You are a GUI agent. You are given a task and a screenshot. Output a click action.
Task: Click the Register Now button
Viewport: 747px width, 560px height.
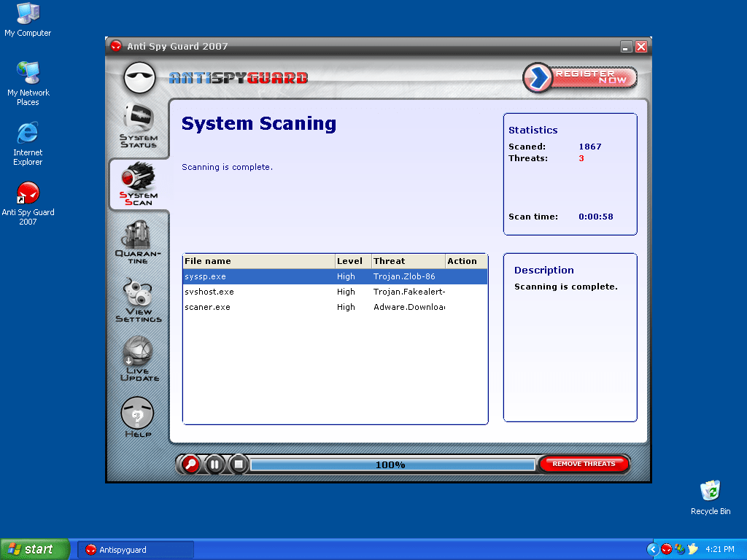(581, 77)
